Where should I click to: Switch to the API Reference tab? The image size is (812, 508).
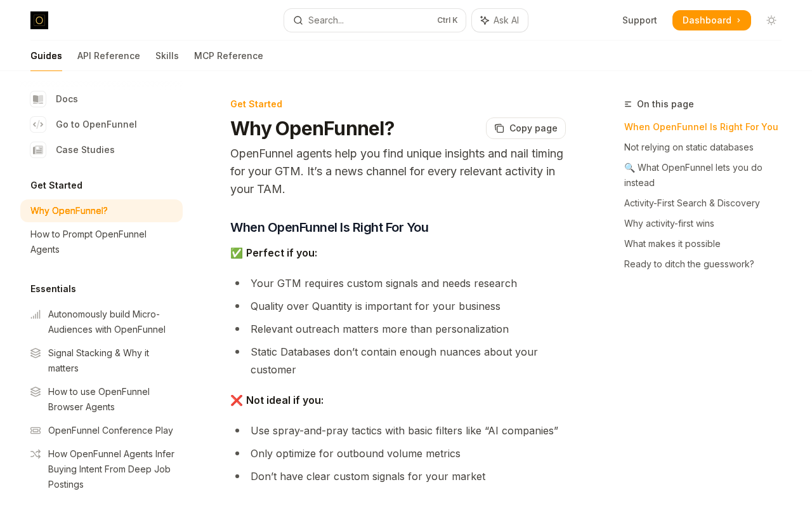108,56
